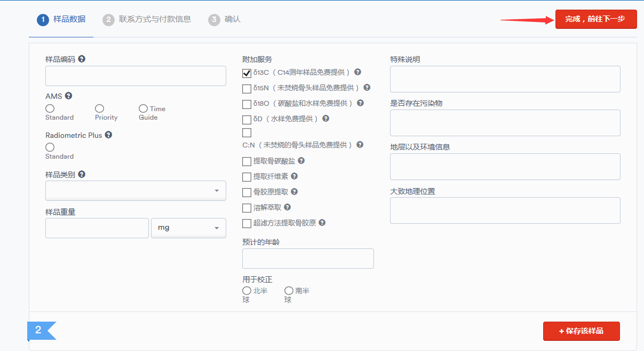Focus the 样品编码 input field

click(136, 76)
